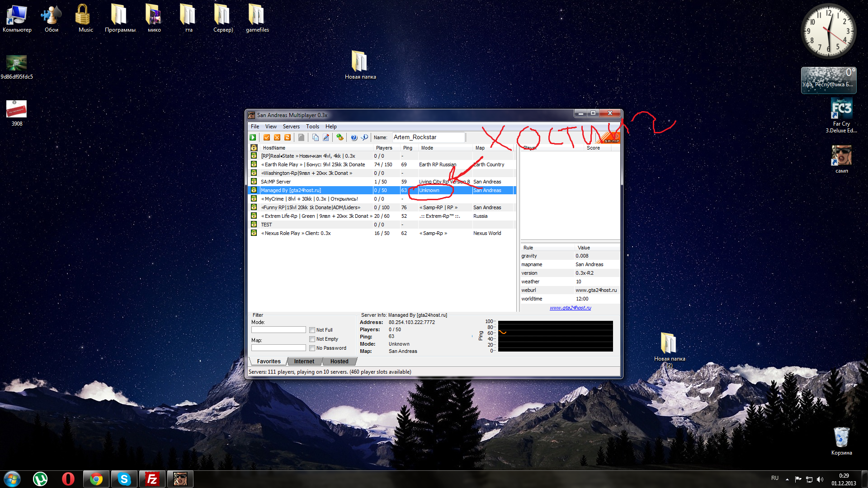Click lock icon of Nexus Role Play row
Viewport: 868px width, 488px height.
point(254,233)
